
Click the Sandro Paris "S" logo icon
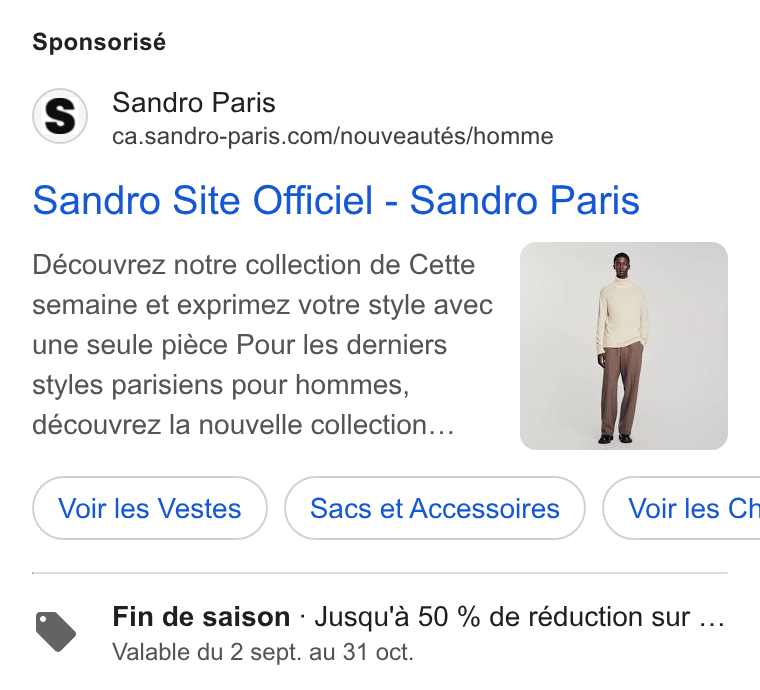click(x=60, y=116)
